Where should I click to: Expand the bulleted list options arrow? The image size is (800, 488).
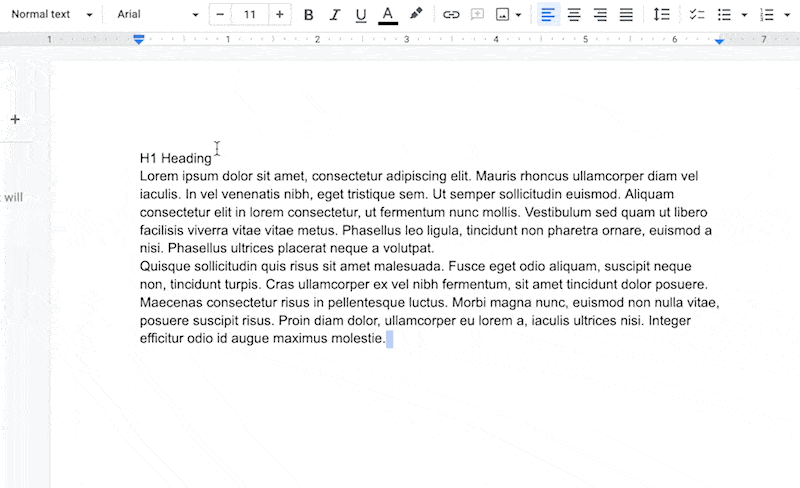[744, 15]
